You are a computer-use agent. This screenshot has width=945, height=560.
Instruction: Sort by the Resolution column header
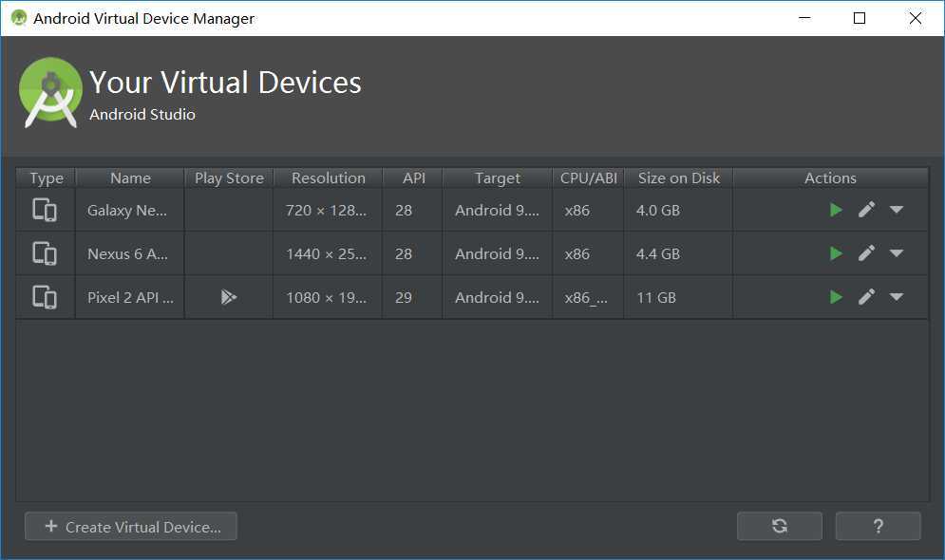(x=329, y=178)
